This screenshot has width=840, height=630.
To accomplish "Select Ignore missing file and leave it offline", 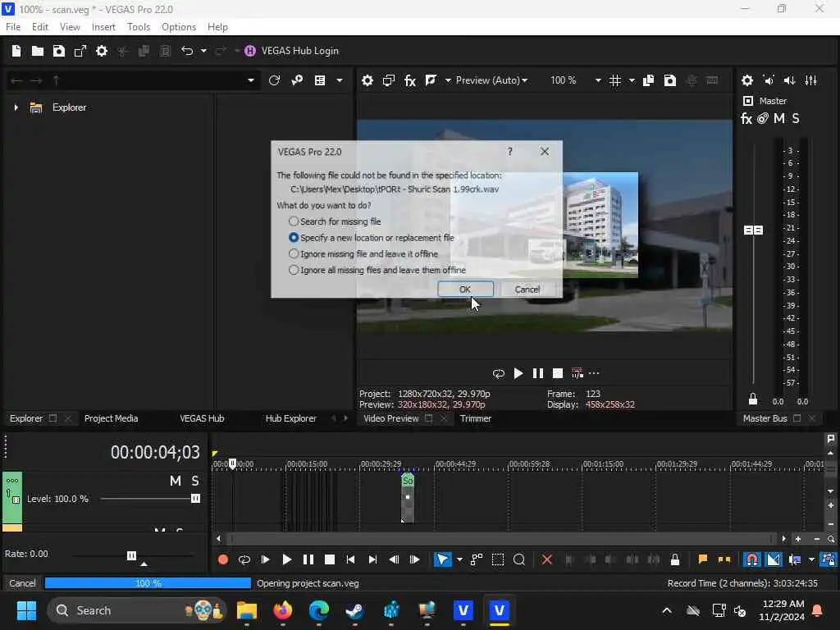I will [363, 253].
